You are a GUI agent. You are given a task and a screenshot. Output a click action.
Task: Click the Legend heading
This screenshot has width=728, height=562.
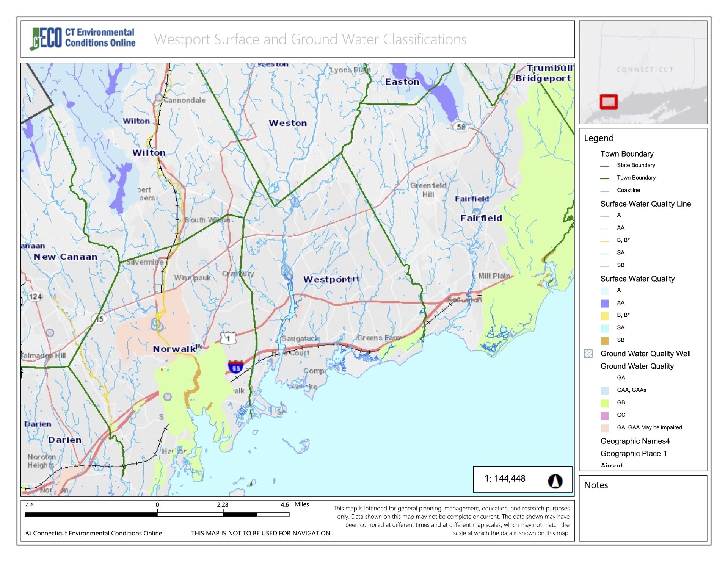pyautogui.click(x=599, y=138)
